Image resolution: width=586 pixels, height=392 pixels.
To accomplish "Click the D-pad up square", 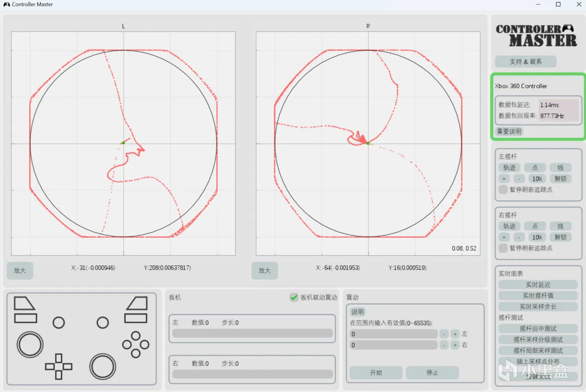I will (x=59, y=358).
